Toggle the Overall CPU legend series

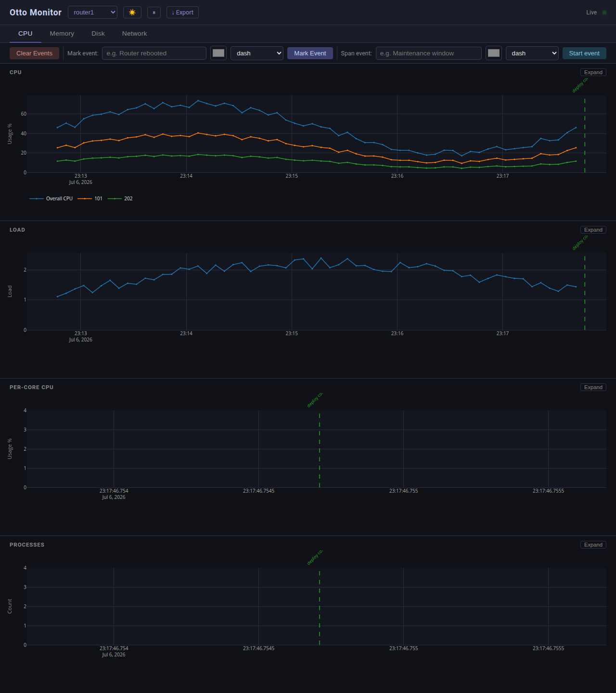coord(51,198)
